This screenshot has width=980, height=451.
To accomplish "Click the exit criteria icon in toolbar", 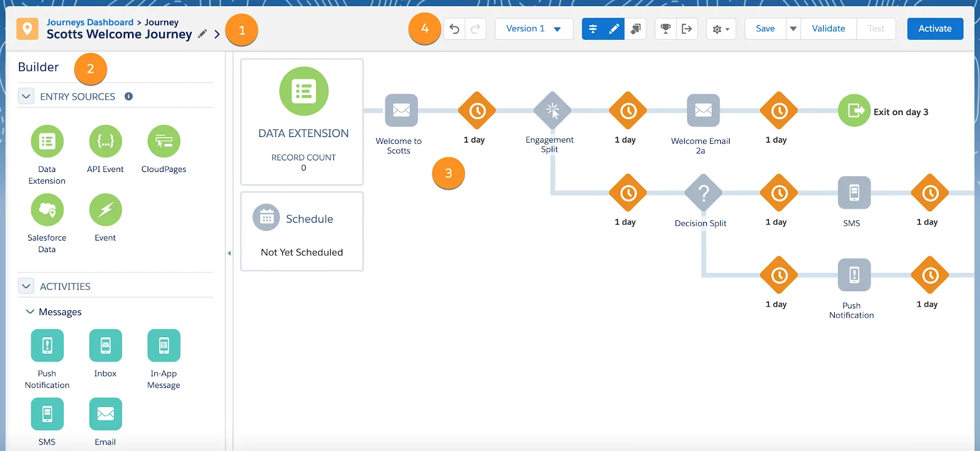I will pyautogui.click(x=687, y=29).
